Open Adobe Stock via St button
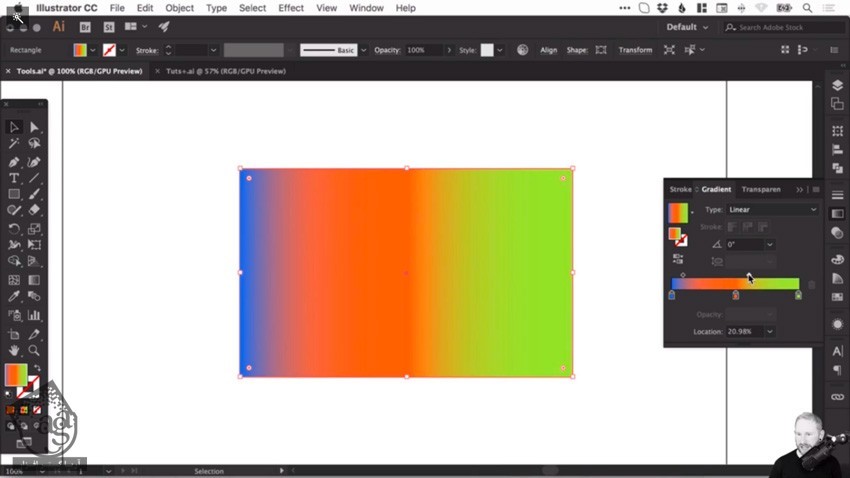The image size is (850, 478). pyautogui.click(x=109, y=27)
